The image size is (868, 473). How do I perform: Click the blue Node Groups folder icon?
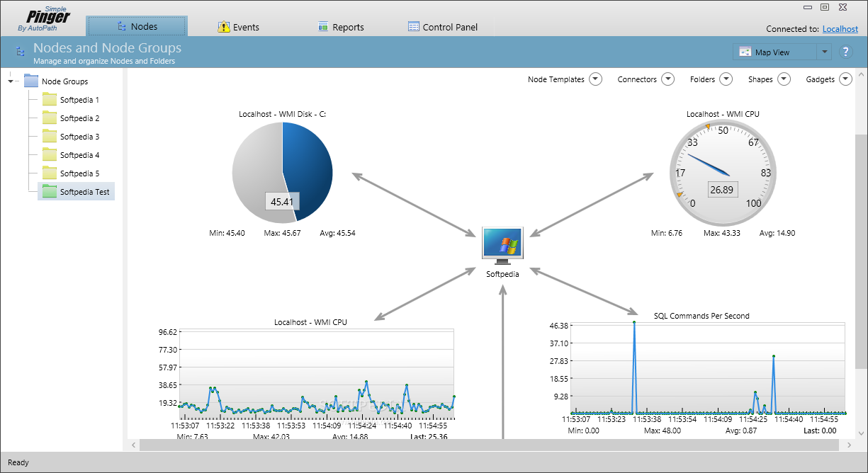(x=31, y=81)
